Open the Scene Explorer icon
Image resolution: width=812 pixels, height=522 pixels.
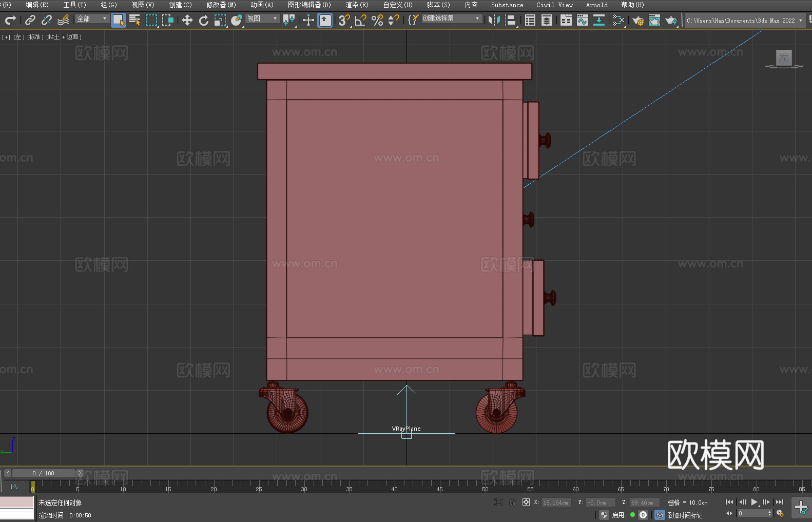click(x=530, y=20)
